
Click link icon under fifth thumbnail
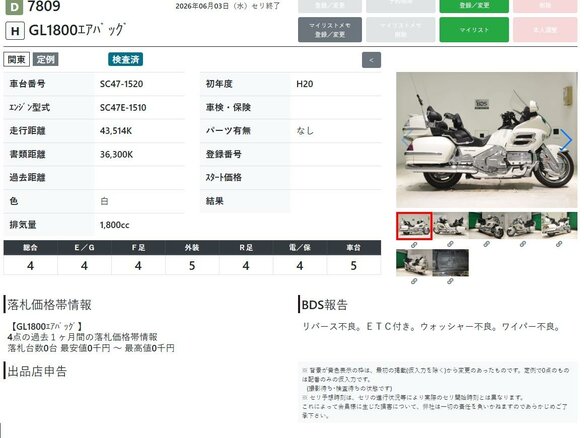tap(559, 244)
